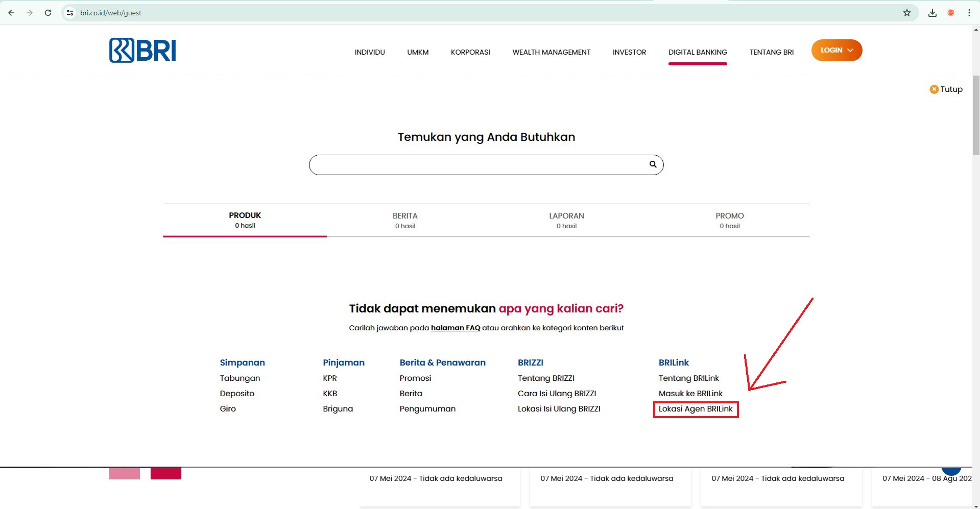This screenshot has height=509, width=980.
Task: Open the Masuk ke BRILink link
Action: [x=690, y=393]
